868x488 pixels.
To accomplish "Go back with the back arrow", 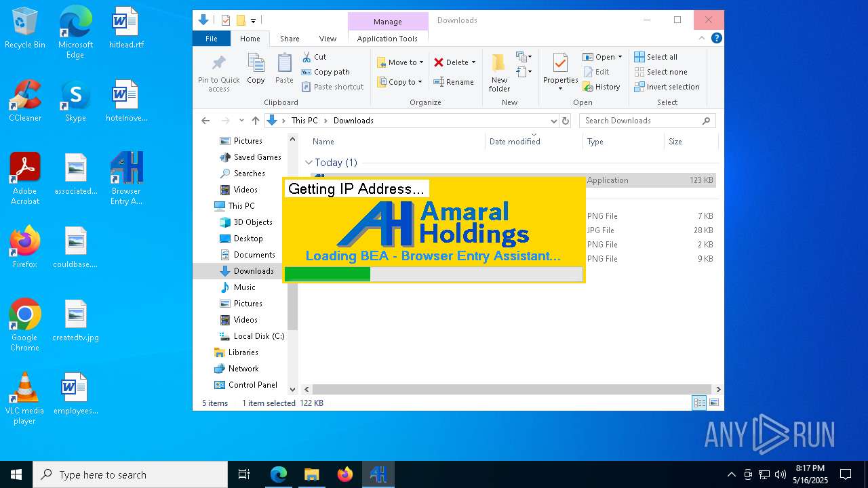I will point(205,121).
